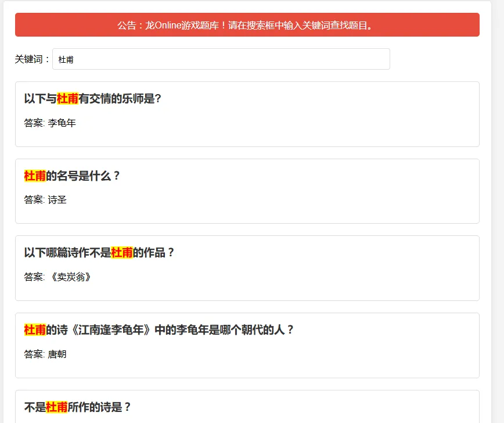Click the answer 李龟年 in the first card
The height and width of the screenshot is (423, 504).
click(x=62, y=123)
